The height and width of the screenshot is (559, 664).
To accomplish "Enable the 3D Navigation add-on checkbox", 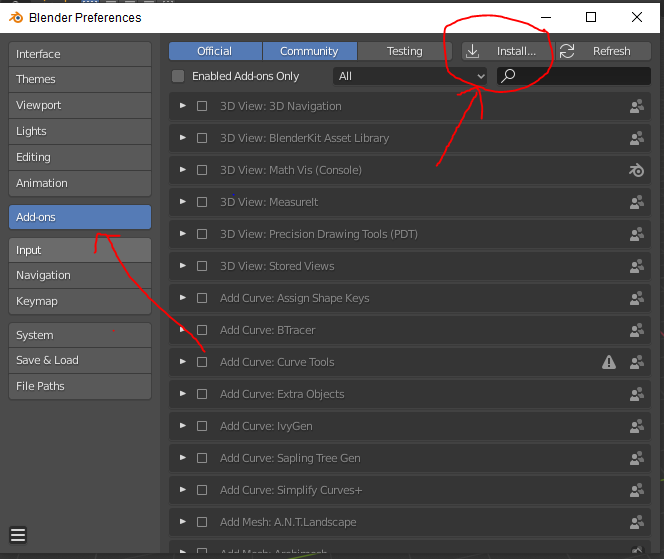I will point(202,106).
